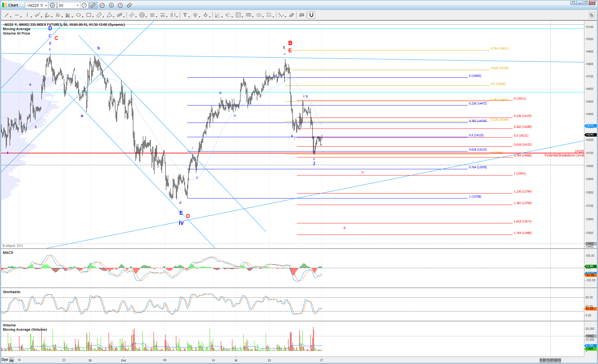Screen dimensions: 598x364
Task: Select the Andrews pitchfork tool
Action: (x=58, y=15)
